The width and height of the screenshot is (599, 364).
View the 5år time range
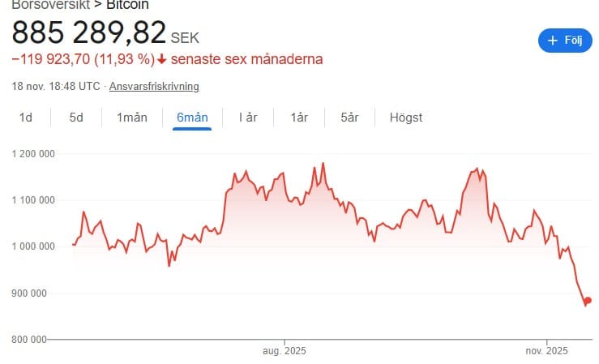click(x=349, y=118)
